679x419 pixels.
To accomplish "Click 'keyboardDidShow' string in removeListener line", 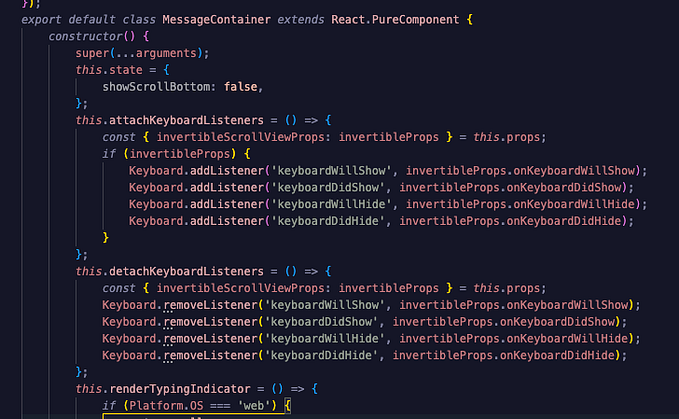I will 321,322.
